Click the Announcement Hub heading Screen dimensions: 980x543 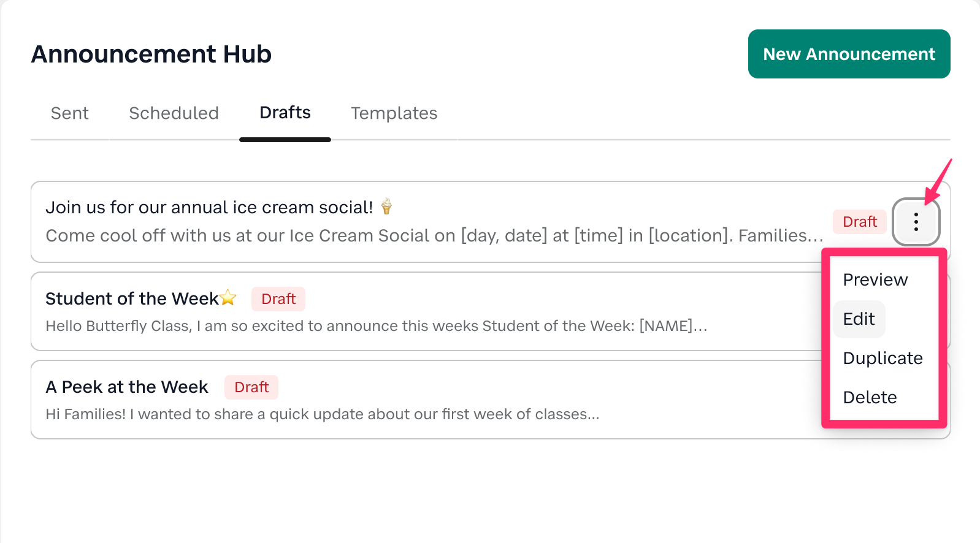coord(151,54)
